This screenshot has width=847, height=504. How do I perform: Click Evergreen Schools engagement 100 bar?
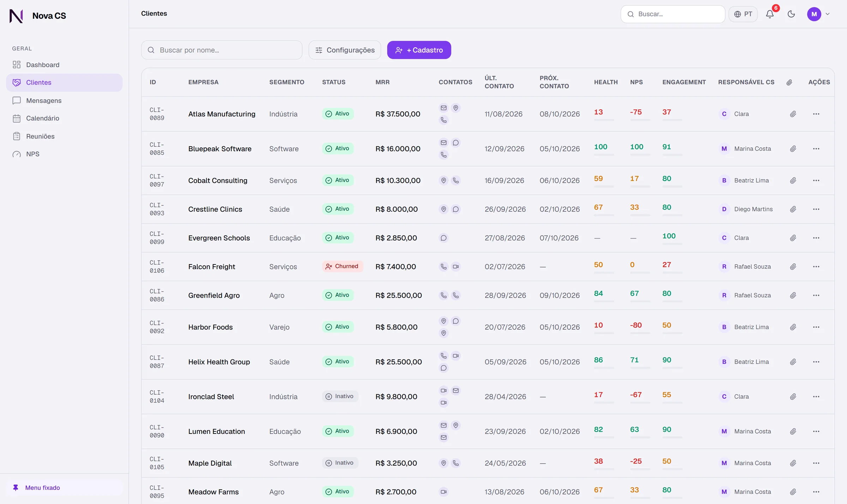[672, 244]
